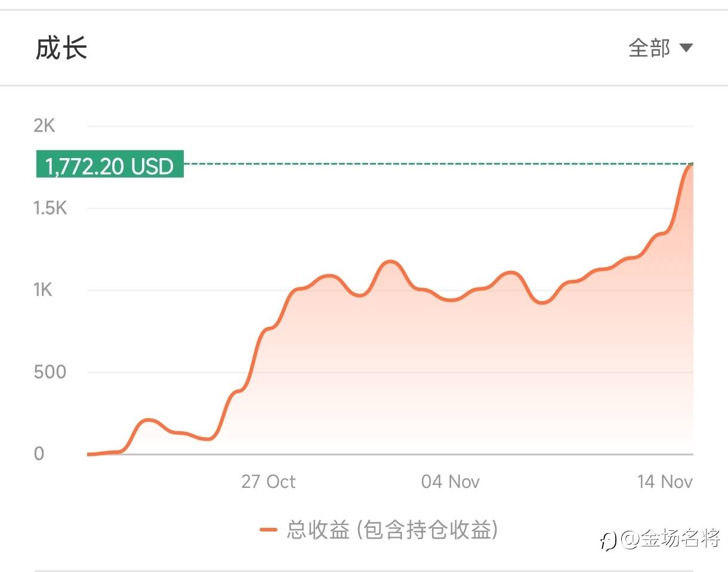Select the 14 Nov date label
The height and width of the screenshot is (572, 728).
point(664,481)
